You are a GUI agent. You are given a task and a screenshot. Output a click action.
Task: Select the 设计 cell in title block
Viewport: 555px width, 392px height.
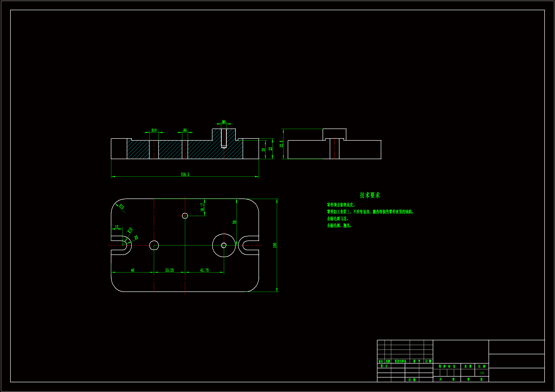384,366
